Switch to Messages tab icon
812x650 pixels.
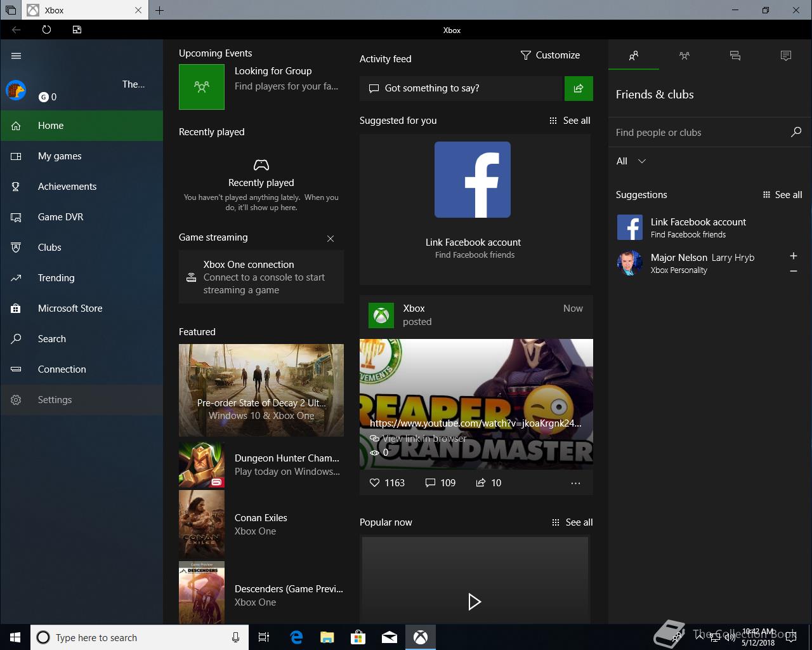[x=735, y=56]
